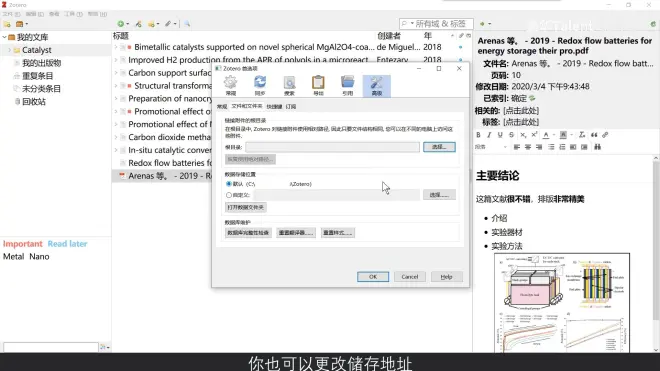The height and width of the screenshot is (371, 660).
Task: Align note text left
Action: 516,147
